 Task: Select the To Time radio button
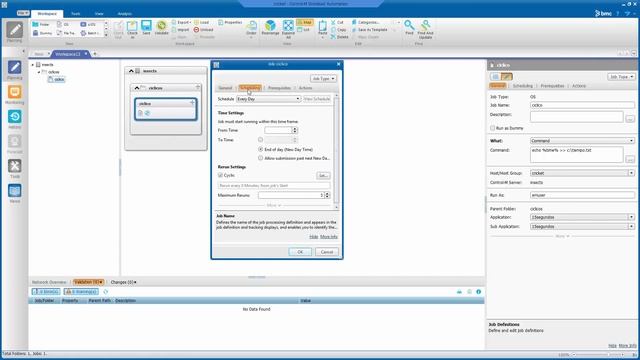[260, 140]
